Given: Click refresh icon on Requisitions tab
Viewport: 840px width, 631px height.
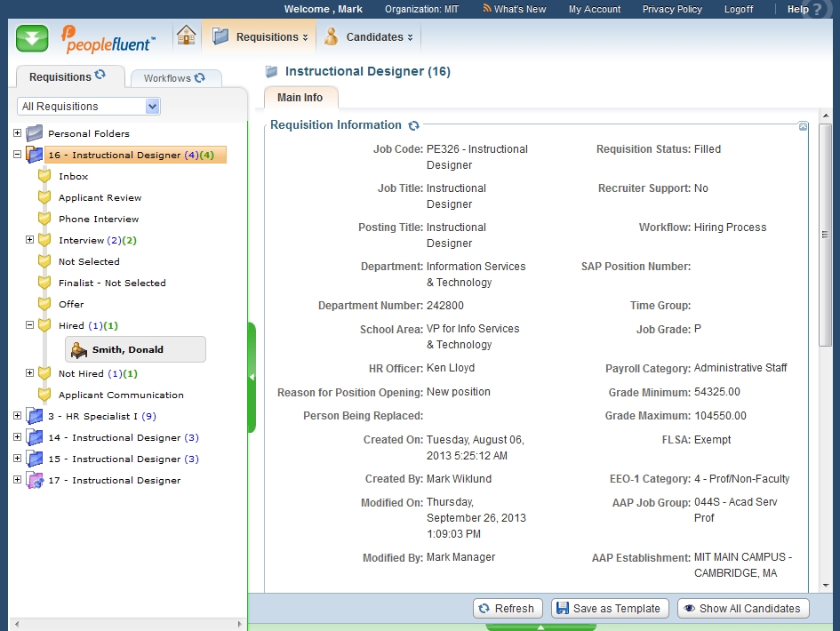Looking at the screenshot, I should pos(100,76).
